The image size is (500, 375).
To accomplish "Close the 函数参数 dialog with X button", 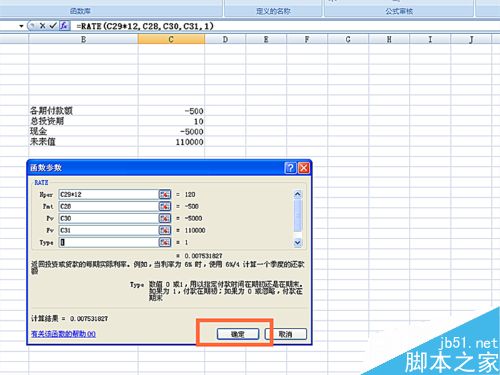I will [304, 168].
